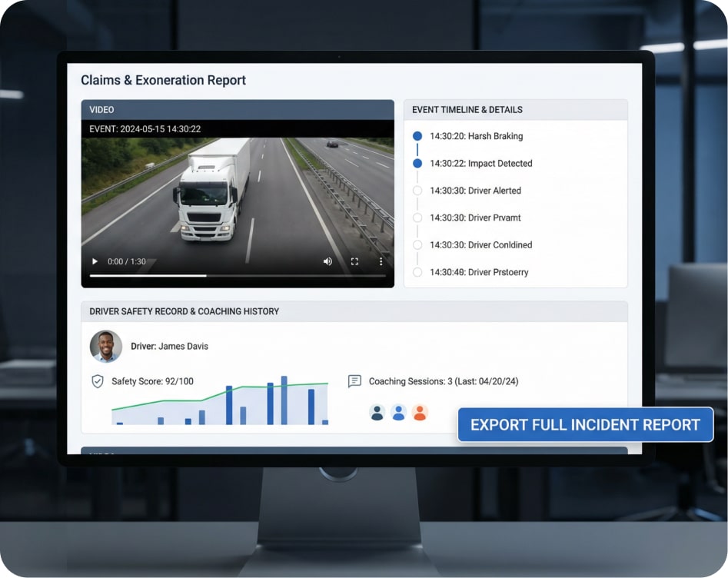The image size is (728, 578).
Task: Click the Safety Score shield icon
Action: (x=98, y=381)
